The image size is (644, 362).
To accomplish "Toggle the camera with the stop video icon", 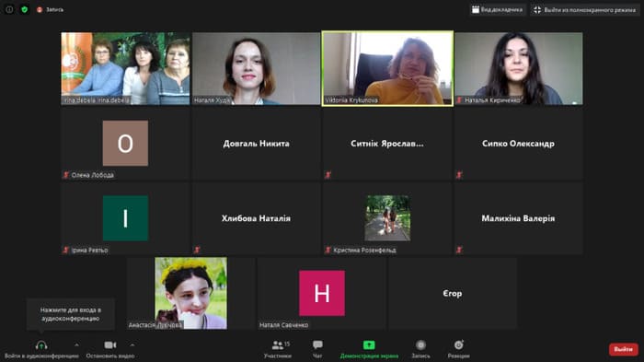I will (110, 345).
